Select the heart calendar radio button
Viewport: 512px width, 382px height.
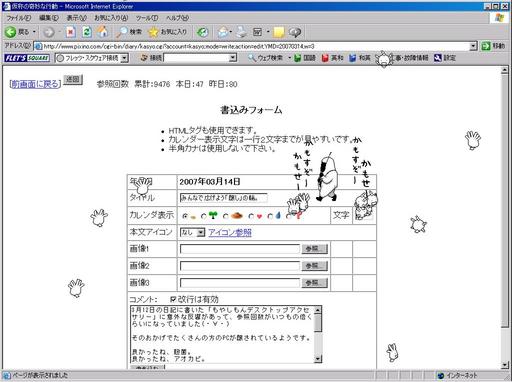tap(251, 216)
